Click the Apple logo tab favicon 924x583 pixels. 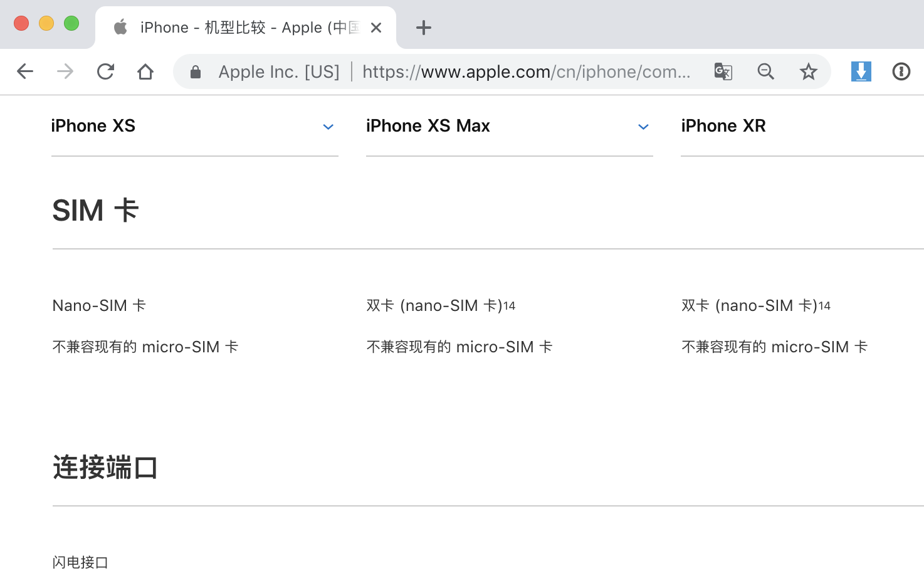[121, 27]
